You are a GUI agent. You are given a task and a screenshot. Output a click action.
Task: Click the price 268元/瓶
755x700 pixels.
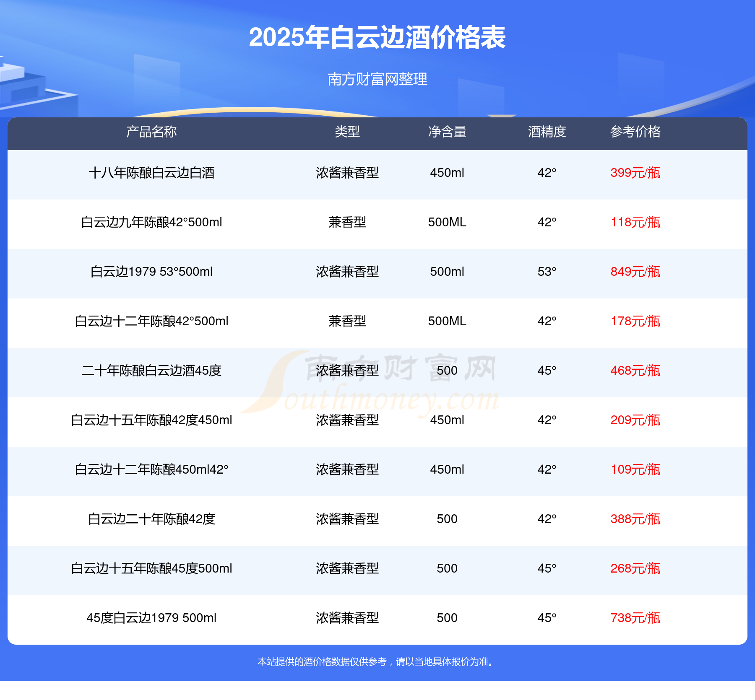click(635, 568)
